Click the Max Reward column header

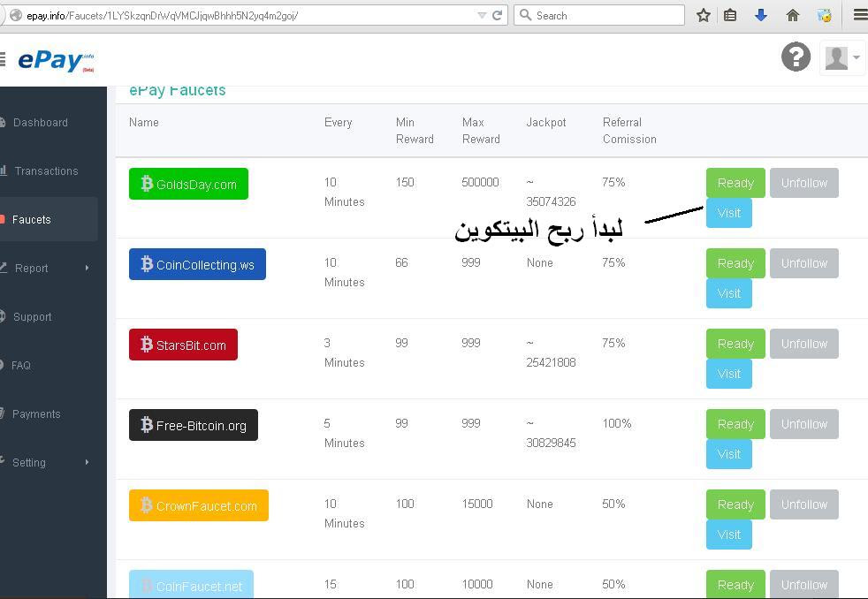click(x=481, y=131)
